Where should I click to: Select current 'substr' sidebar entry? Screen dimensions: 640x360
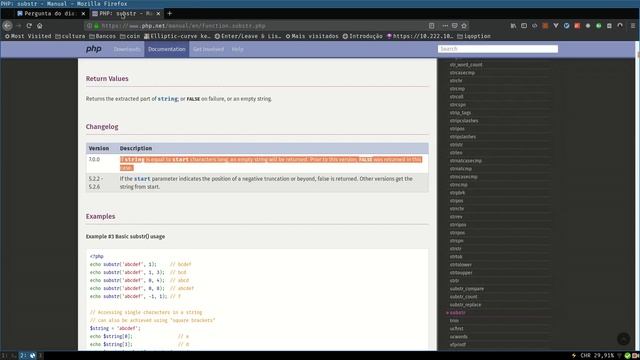pos(457,313)
